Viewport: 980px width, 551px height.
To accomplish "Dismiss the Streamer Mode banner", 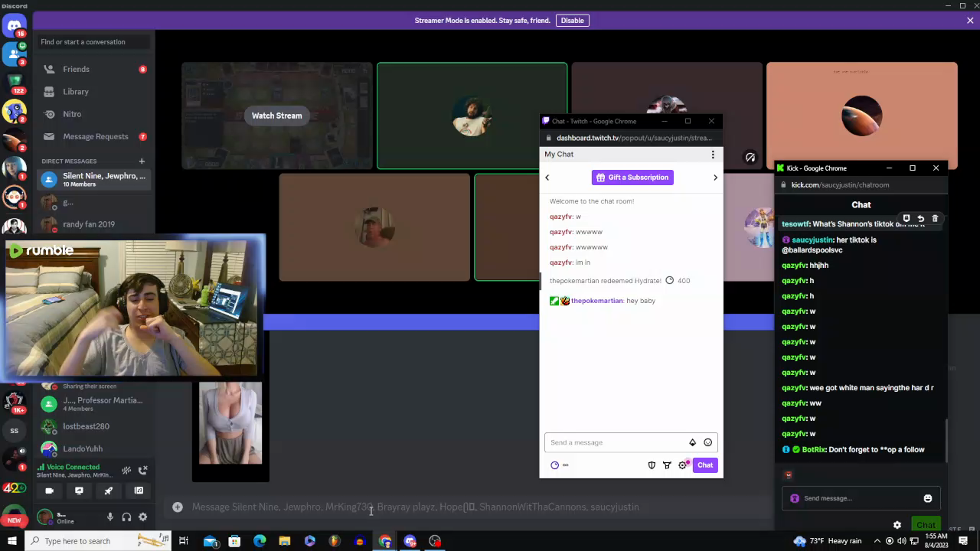I will (970, 21).
